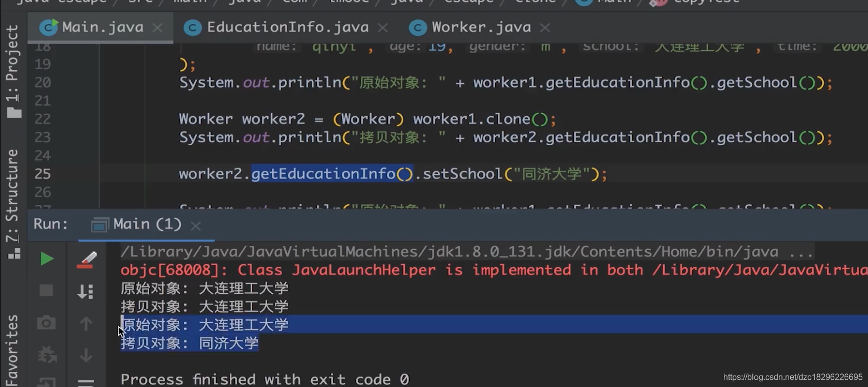Click the class icon on Worker.java tab
The image size is (868, 387).
[418, 27]
